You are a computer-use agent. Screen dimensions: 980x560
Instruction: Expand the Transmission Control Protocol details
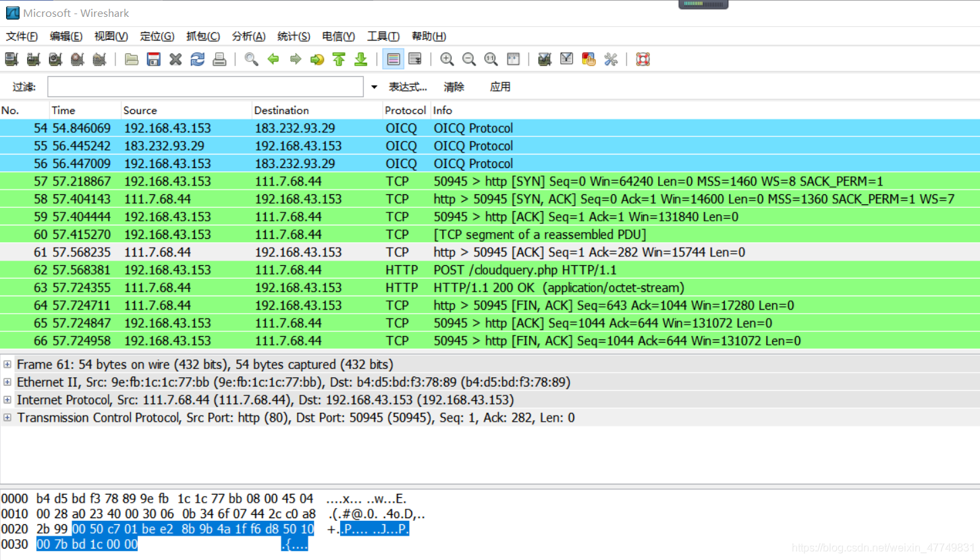pyautogui.click(x=7, y=418)
